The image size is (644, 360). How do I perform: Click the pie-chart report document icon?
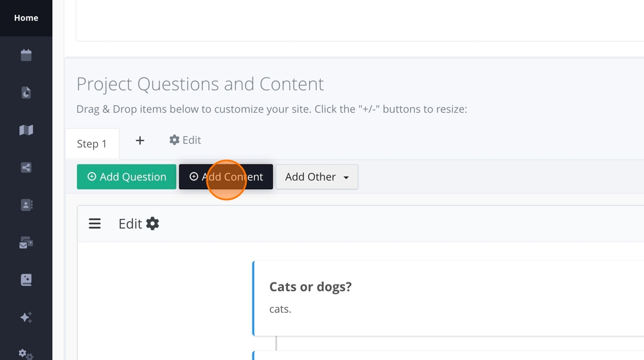tap(26, 93)
